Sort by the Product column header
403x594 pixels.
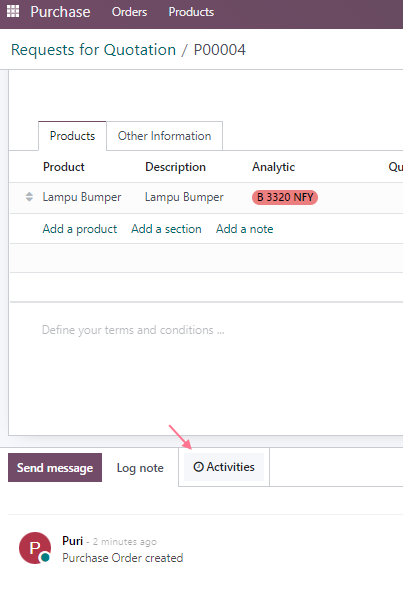pyautogui.click(x=64, y=167)
